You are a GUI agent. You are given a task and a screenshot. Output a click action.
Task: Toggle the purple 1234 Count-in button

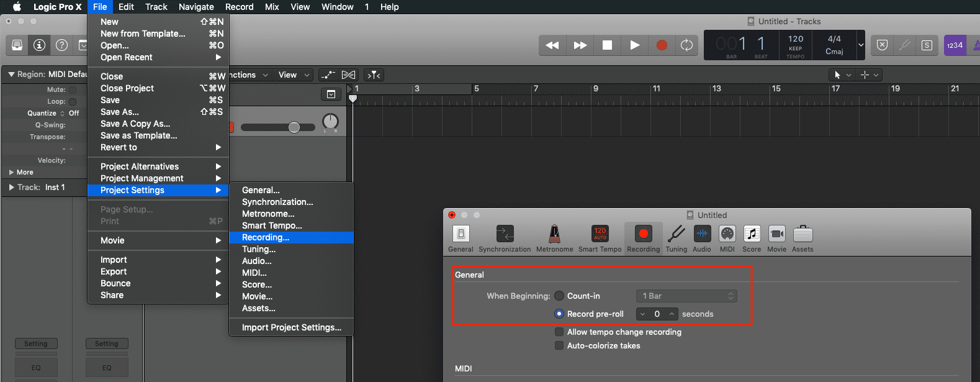[955, 45]
